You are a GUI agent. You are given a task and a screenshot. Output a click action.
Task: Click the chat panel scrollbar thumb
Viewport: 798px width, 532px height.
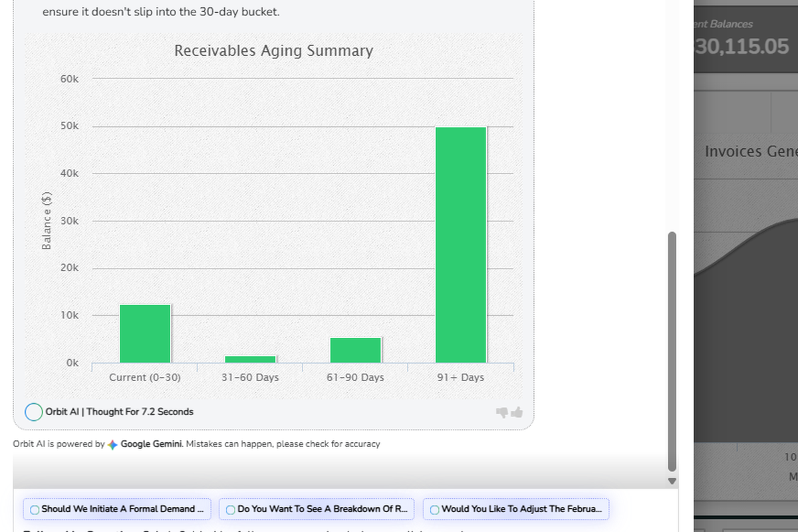pyautogui.click(x=672, y=351)
